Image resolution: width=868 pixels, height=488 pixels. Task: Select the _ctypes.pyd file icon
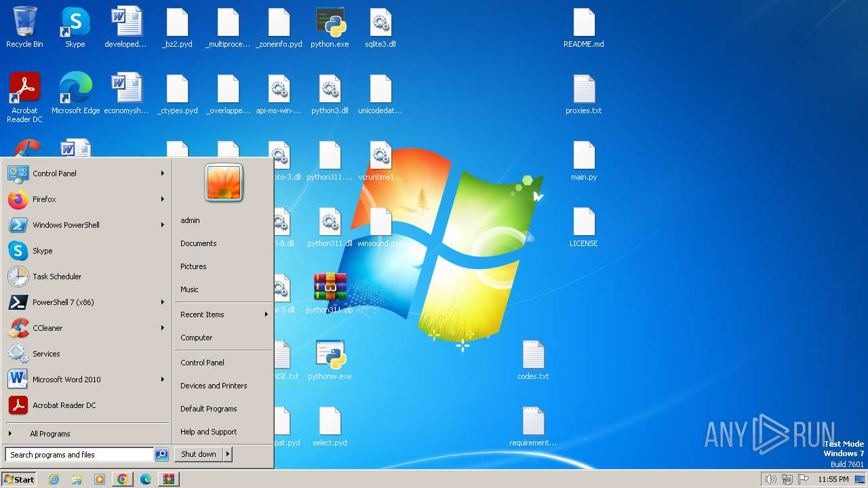[177, 94]
